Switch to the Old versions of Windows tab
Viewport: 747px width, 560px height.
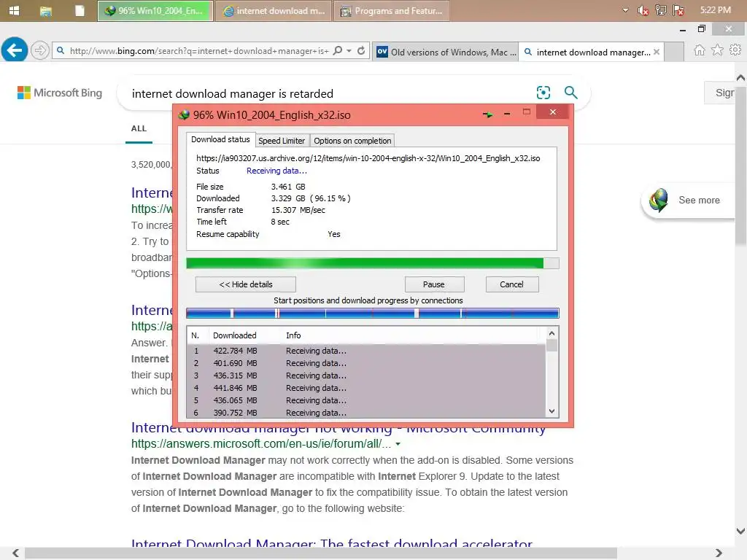click(x=446, y=52)
